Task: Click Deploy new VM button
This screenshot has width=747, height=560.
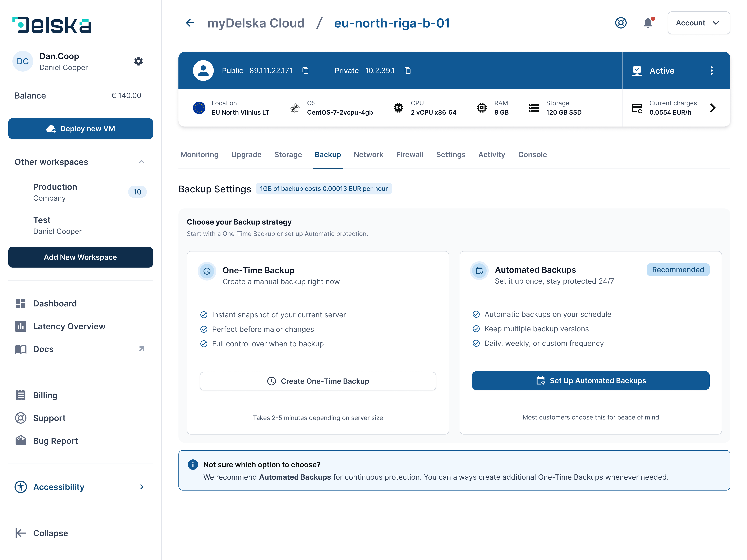Action: pos(80,129)
